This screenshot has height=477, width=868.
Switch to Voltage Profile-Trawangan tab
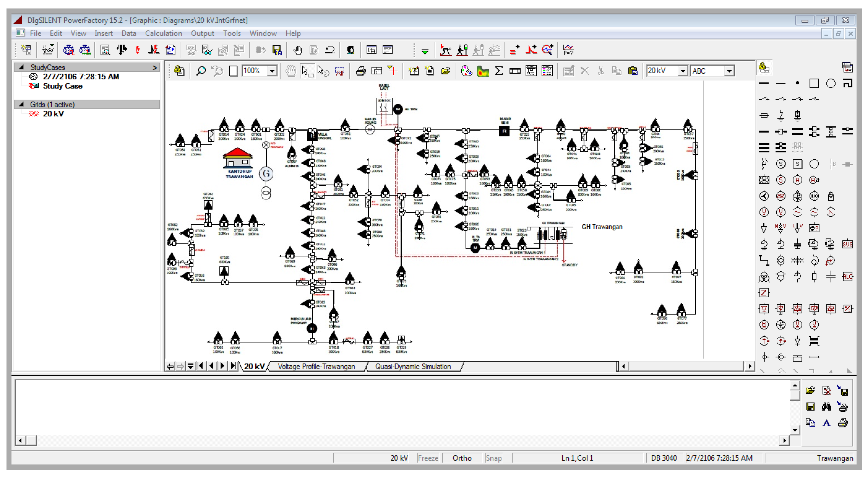pyautogui.click(x=316, y=366)
